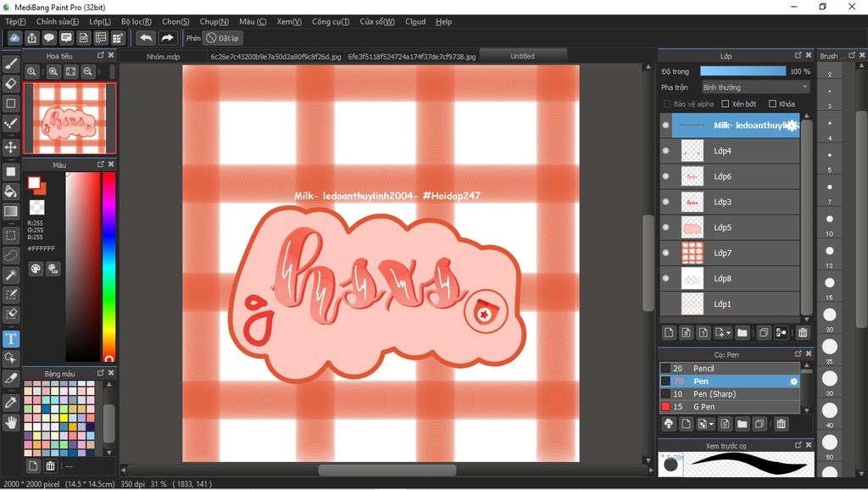
Task: Select the Brush tool in left toolbar
Action: (x=11, y=64)
